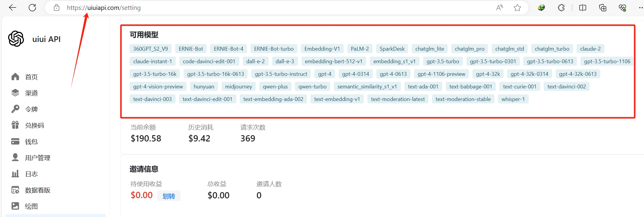
Task: Open 首页 in the sidebar
Action: point(31,77)
